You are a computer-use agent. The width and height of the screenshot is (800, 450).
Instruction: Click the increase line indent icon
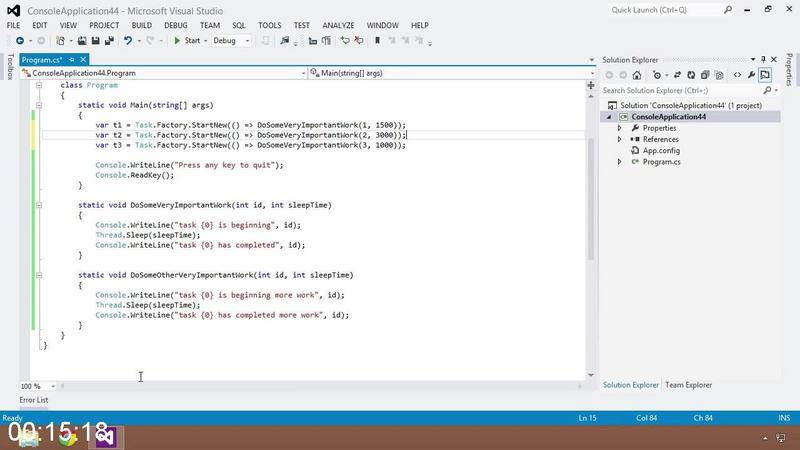click(326, 41)
